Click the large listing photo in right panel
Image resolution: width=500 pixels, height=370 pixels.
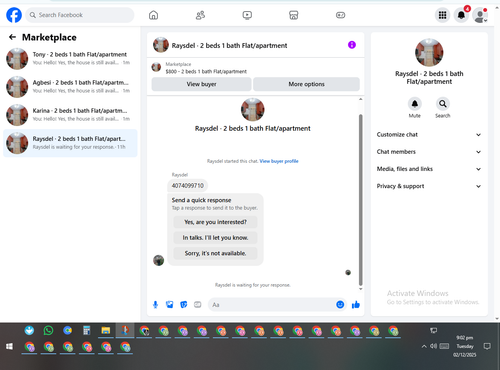point(429,52)
